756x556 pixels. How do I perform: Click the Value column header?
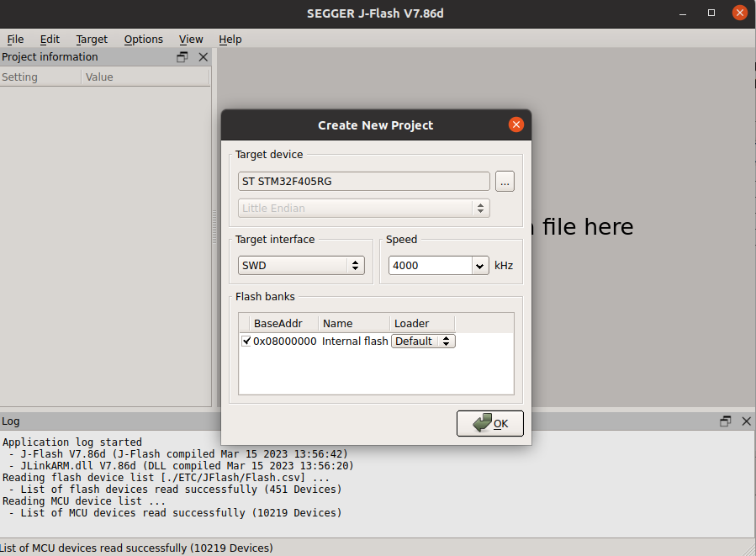[x=145, y=77]
